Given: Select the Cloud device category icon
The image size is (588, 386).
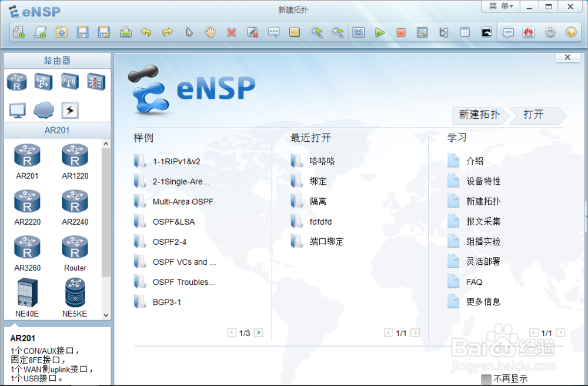Looking at the screenshot, I should tap(44, 110).
